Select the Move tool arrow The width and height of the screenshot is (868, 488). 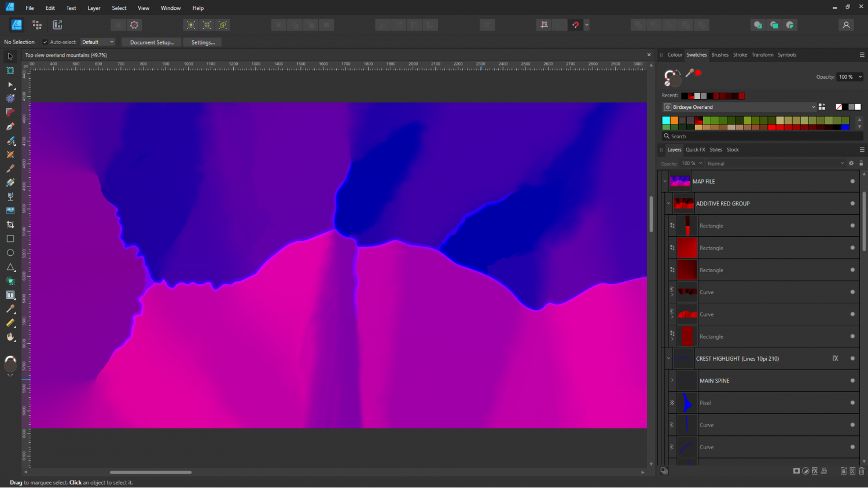10,57
